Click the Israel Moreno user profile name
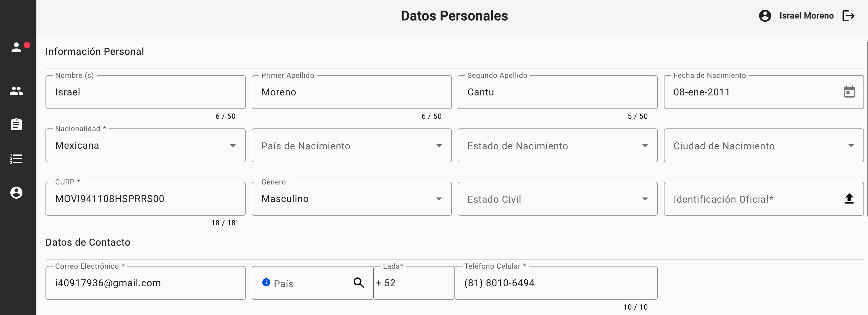Screen dimensions: 868x315 [806, 16]
